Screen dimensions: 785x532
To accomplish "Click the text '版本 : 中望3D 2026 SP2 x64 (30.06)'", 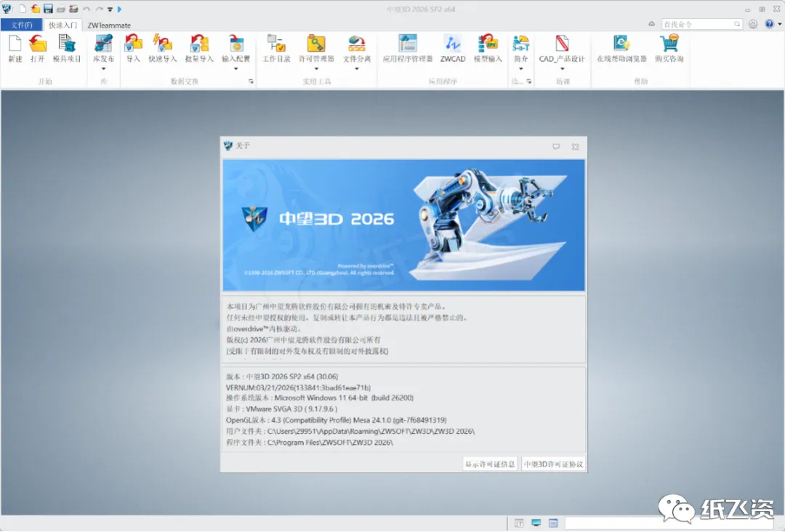I will (x=282, y=376).
